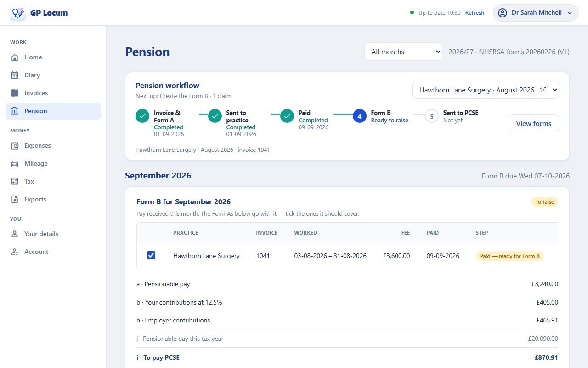Click the September 2026 heading
The width and height of the screenshot is (588, 368).
158,176
